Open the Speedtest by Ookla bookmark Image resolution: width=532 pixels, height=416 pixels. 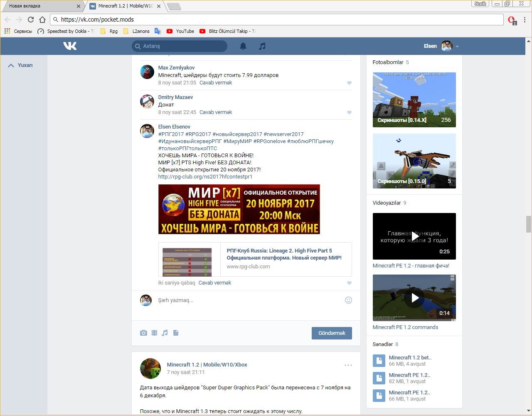66,31
